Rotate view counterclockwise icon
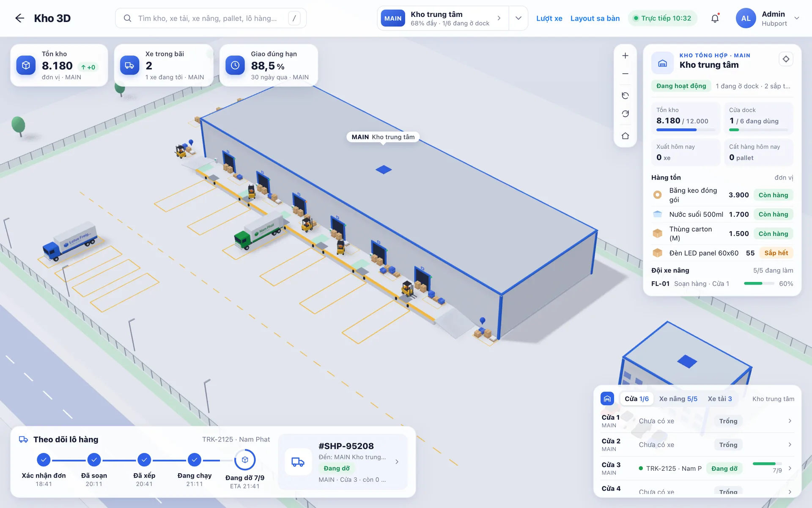Screen dimensions: 812x508 coord(625,96)
